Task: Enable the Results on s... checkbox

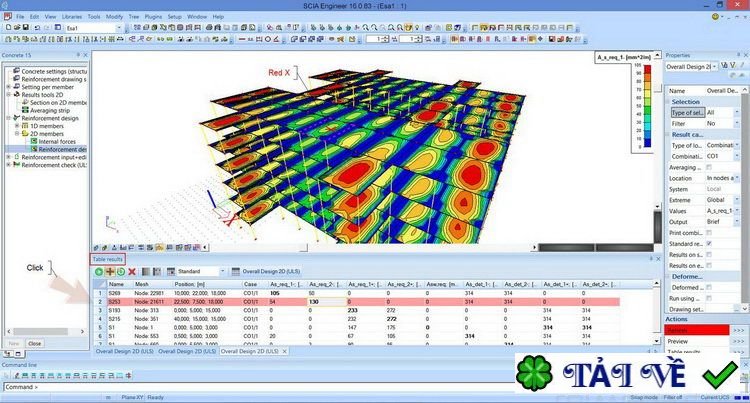Action: click(x=709, y=255)
